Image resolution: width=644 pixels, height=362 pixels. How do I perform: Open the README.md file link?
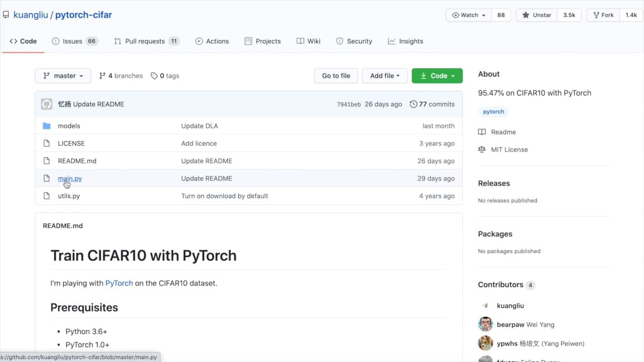77,161
